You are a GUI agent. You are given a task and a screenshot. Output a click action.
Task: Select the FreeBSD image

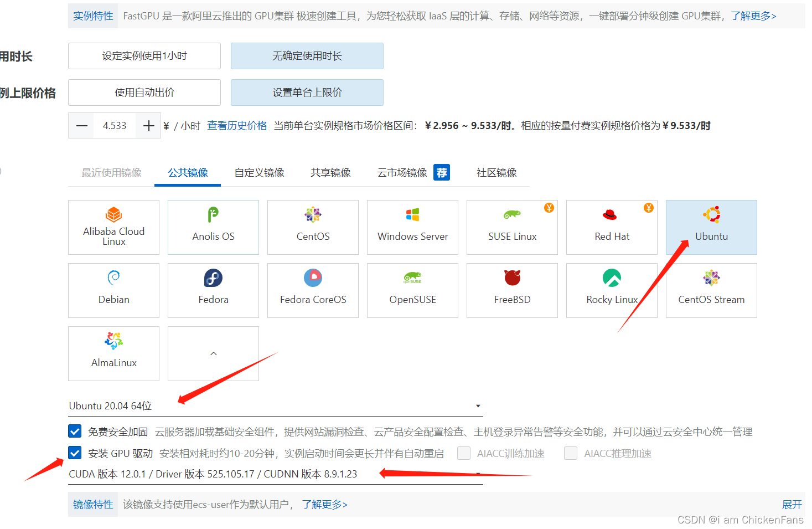[512, 290]
